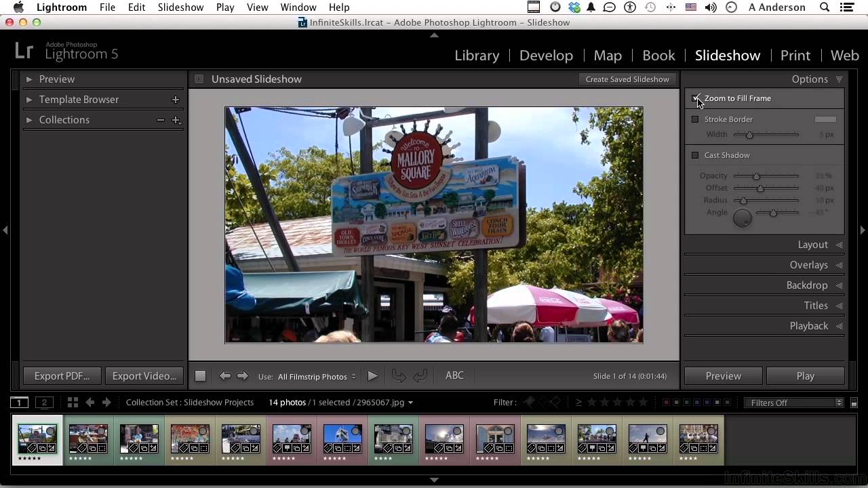
Task: Enable Cast Shadow checkbox
Action: coord(695,155)
